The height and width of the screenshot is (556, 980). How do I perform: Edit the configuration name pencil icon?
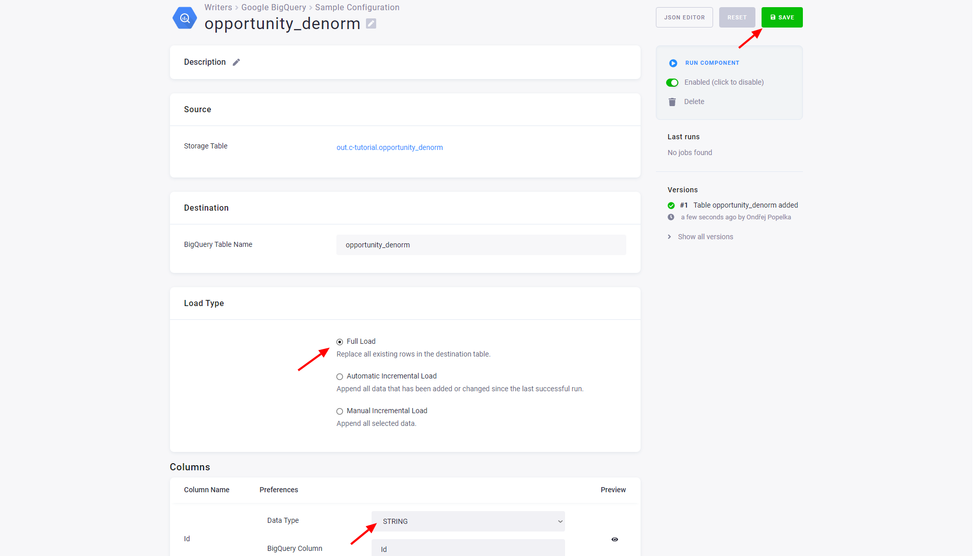(x=371, y=24)
